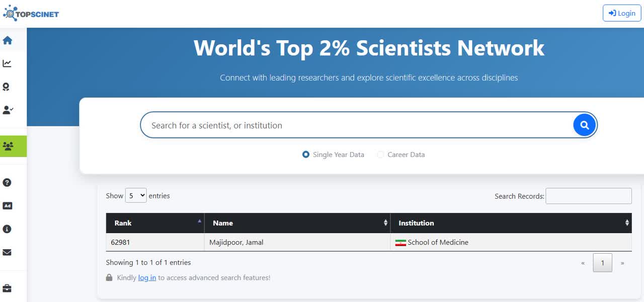This screenshot has height=302, width=644.
Task: Click the award ribbon sidebar icon
Action: (7, 87)
